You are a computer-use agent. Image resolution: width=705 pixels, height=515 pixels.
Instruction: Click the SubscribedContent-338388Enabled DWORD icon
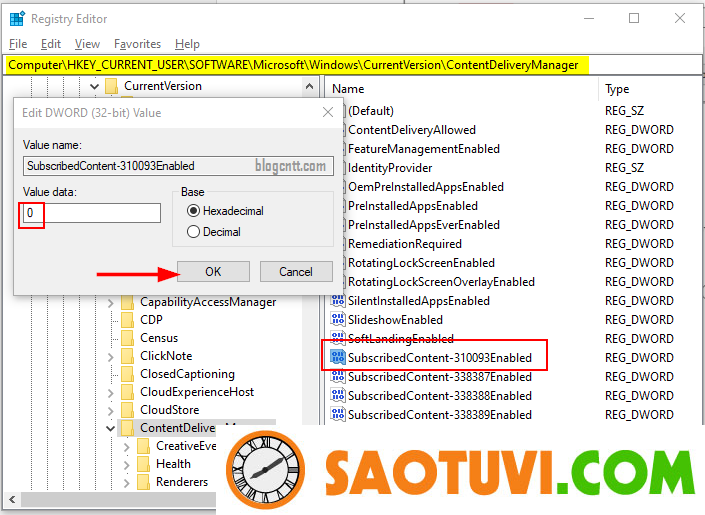[338, 395]
